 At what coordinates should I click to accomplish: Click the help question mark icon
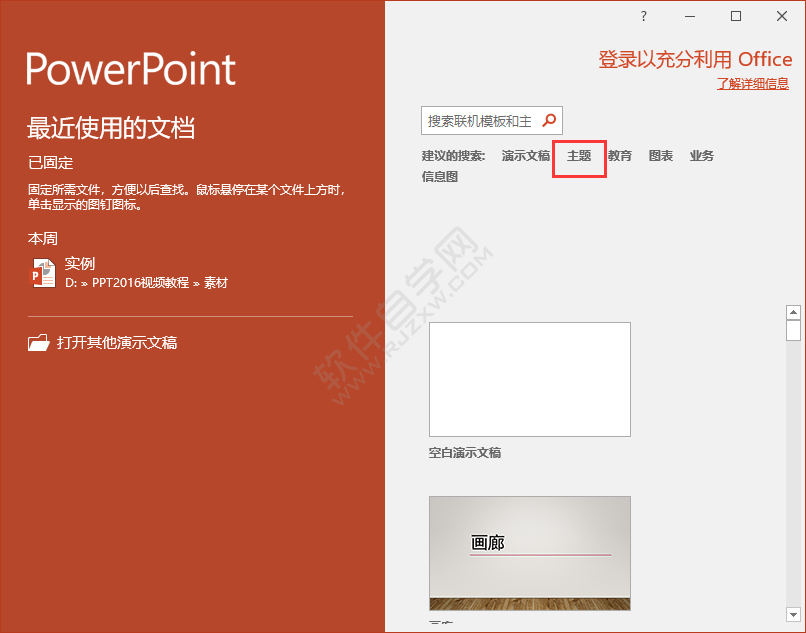point(644,16)
